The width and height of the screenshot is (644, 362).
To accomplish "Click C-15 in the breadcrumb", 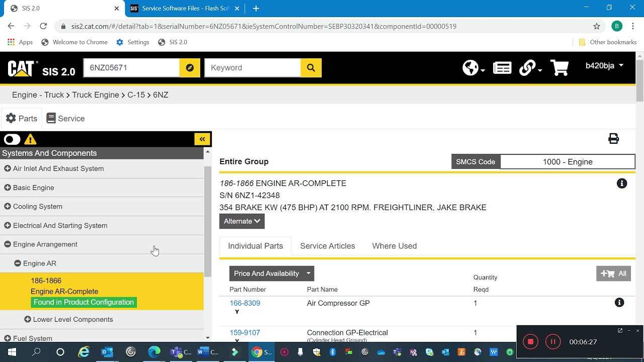I will [x=136, y=95].
